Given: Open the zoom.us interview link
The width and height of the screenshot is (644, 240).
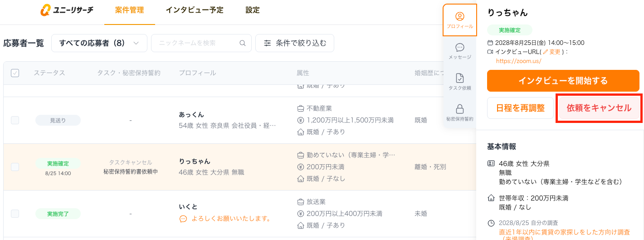Looking at the screenshot, I should 518,61.
